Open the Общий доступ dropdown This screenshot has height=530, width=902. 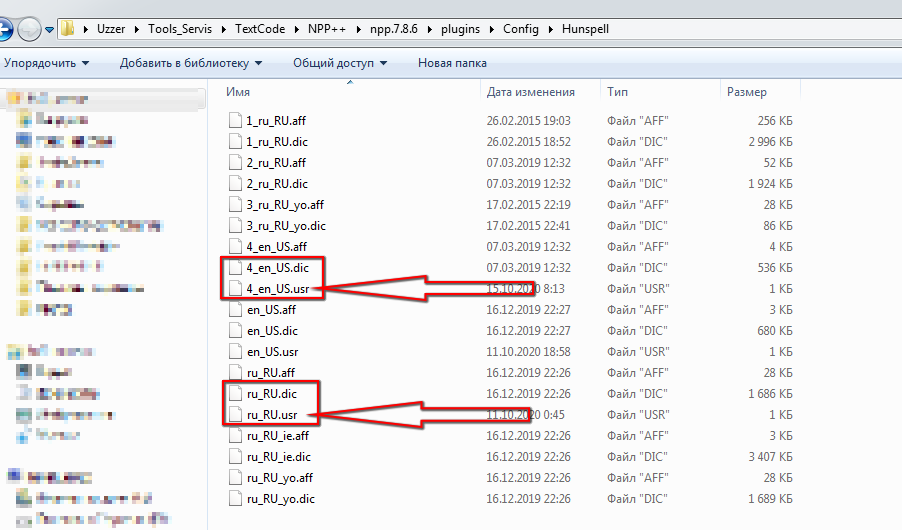[340, 63]
